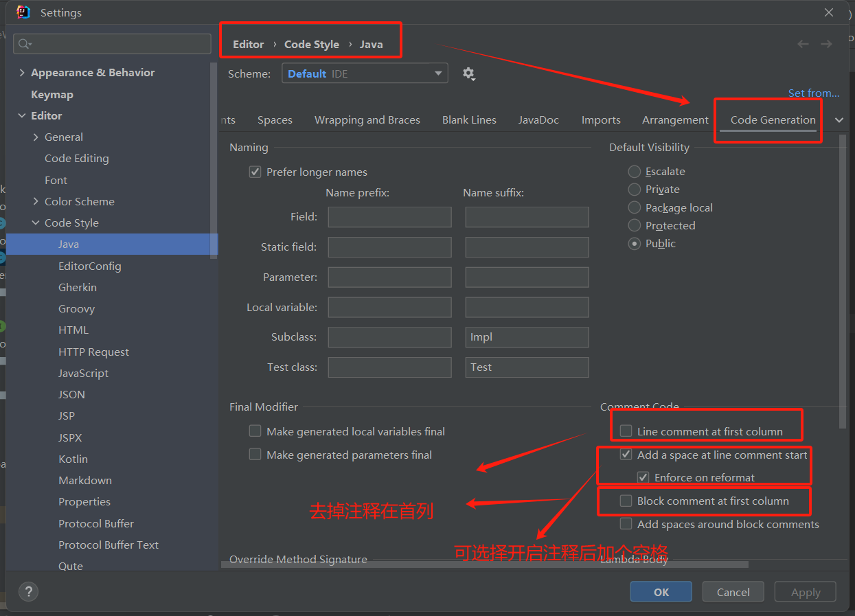Select the Code Generation tab

tap(773, 120)
